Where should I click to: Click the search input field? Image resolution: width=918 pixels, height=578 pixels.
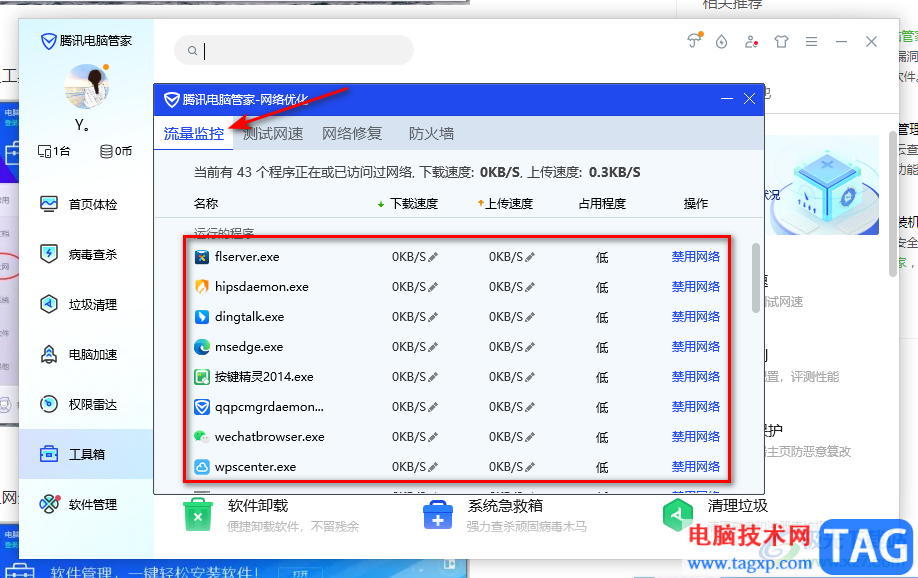tap(294, 50)
